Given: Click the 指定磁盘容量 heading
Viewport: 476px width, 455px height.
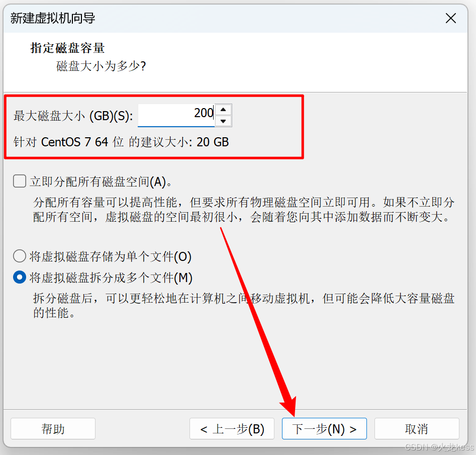Looking at the screenshot, I should point(67,48).
